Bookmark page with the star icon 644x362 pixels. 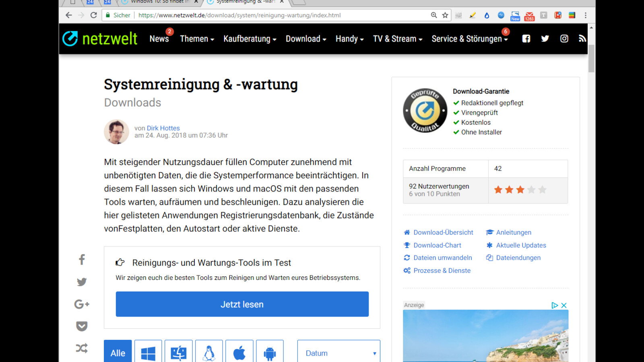click(445, 15)
